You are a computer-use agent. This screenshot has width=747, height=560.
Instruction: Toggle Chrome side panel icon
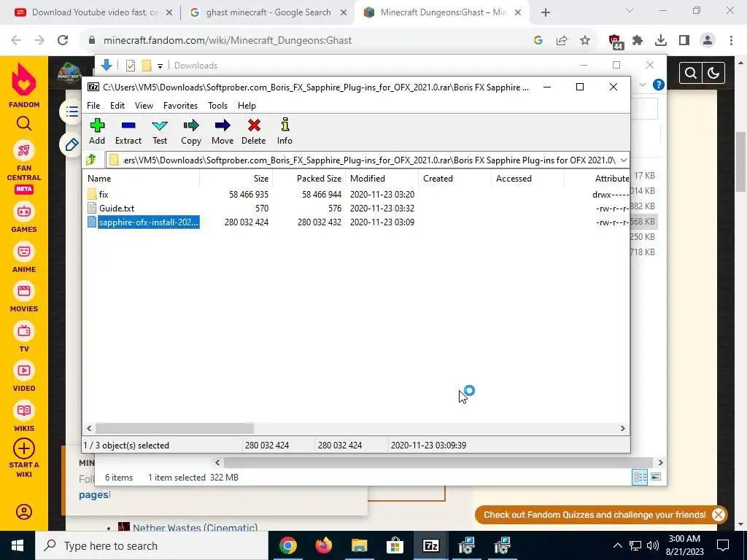pos(684,41)
